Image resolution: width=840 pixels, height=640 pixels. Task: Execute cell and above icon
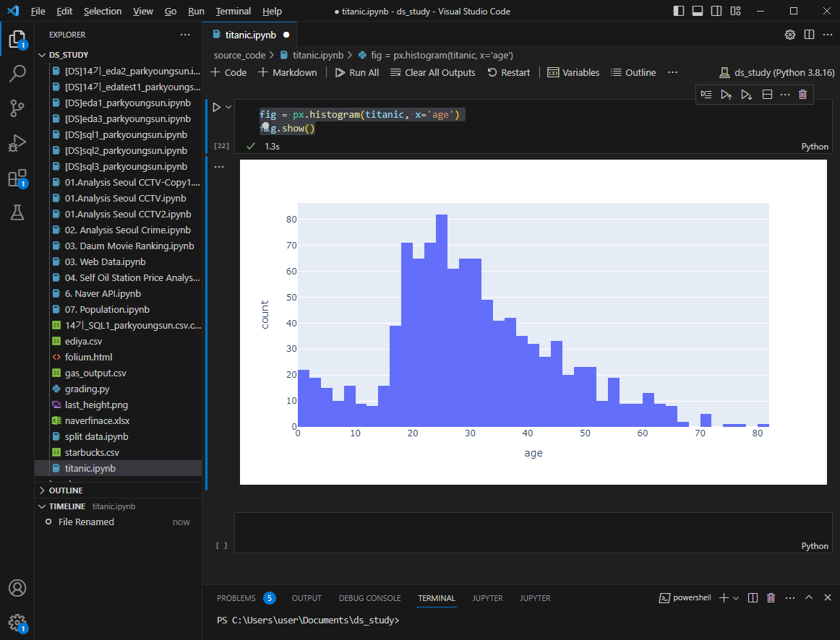(x=726, y=94)
